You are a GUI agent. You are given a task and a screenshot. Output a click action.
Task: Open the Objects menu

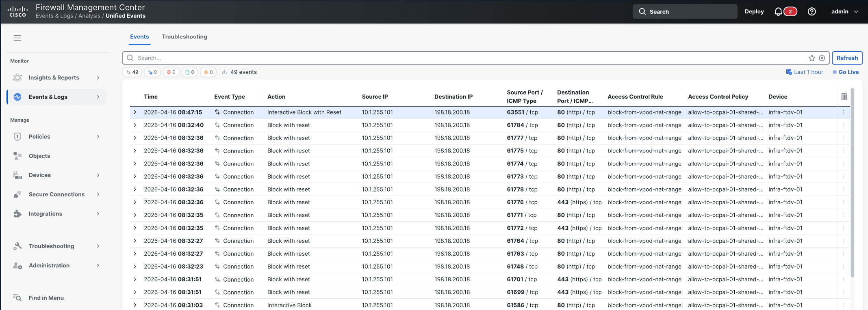coord(56,156)
